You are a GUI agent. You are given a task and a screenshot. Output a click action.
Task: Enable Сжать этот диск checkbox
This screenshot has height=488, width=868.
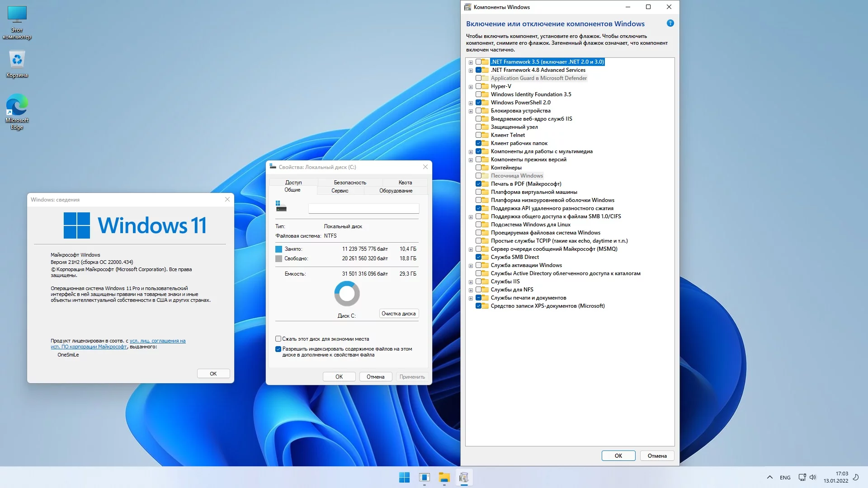pos(278,338)
